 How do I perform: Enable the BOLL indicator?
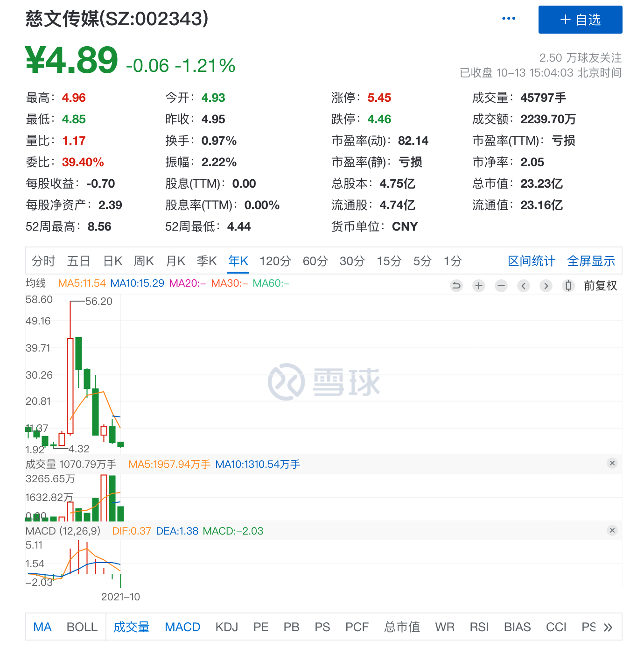[82, 627]
